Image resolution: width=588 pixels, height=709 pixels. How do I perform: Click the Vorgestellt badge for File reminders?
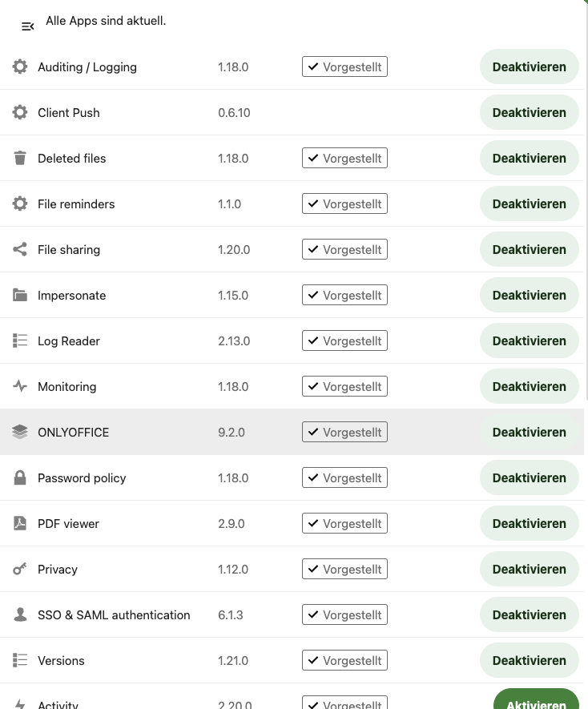click(344, 203)
